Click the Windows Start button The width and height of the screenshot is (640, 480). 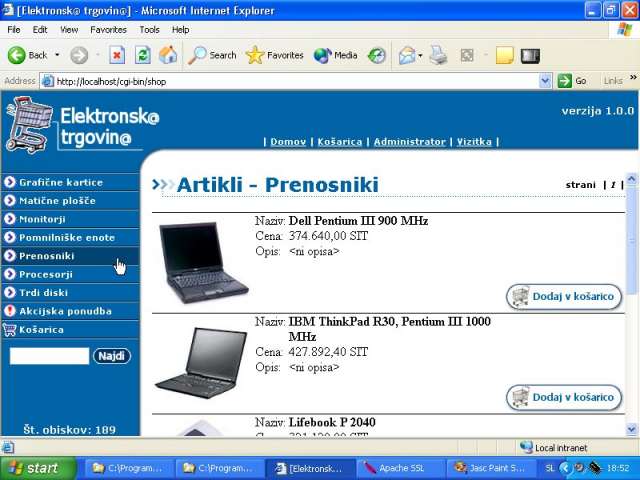[x=38, y=468]
